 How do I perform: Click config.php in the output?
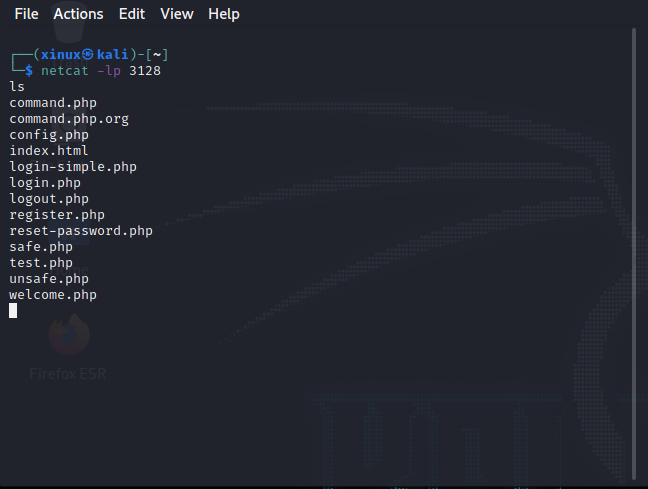[x=49, y=135]
